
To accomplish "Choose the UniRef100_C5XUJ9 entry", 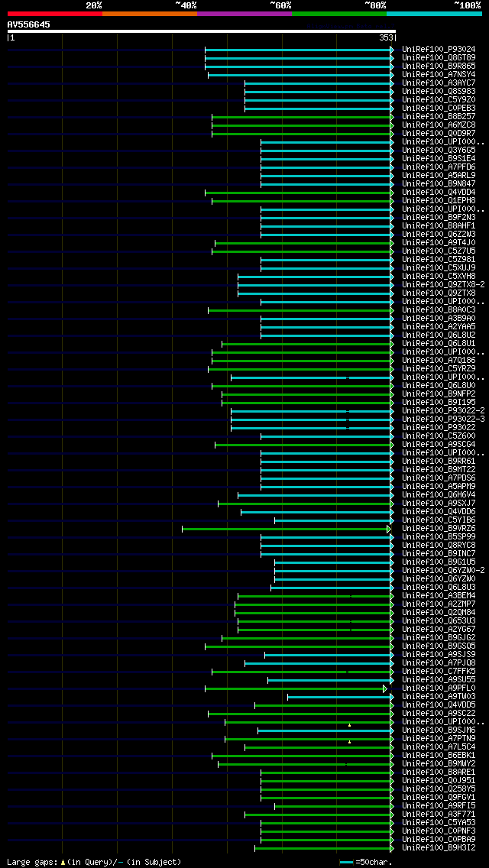I will point(439,268).
